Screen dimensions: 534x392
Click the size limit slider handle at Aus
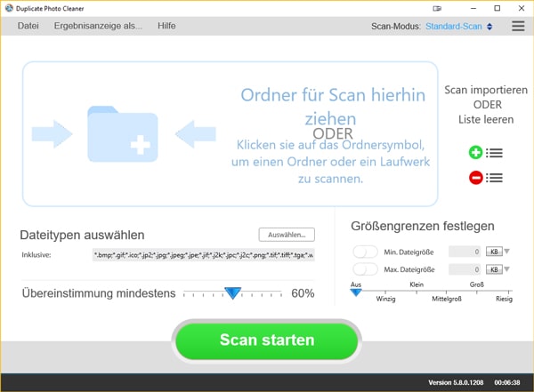point(356,291)
